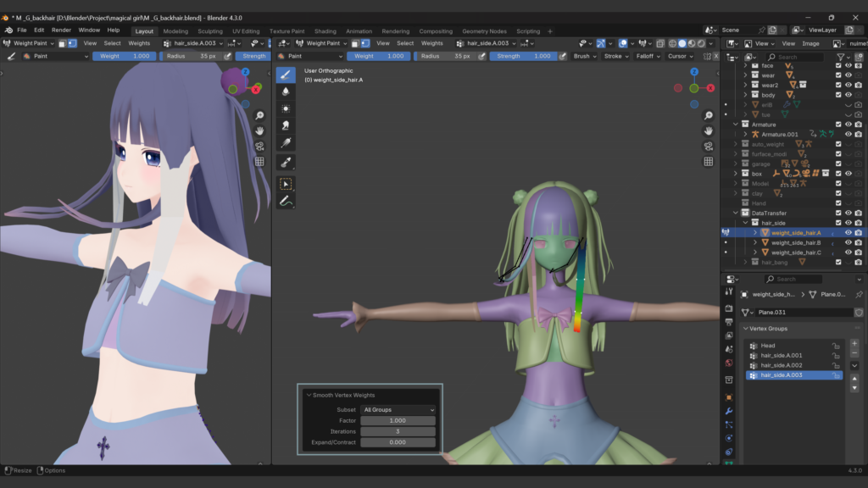Click the pan hand icon in right viewport

708,131
